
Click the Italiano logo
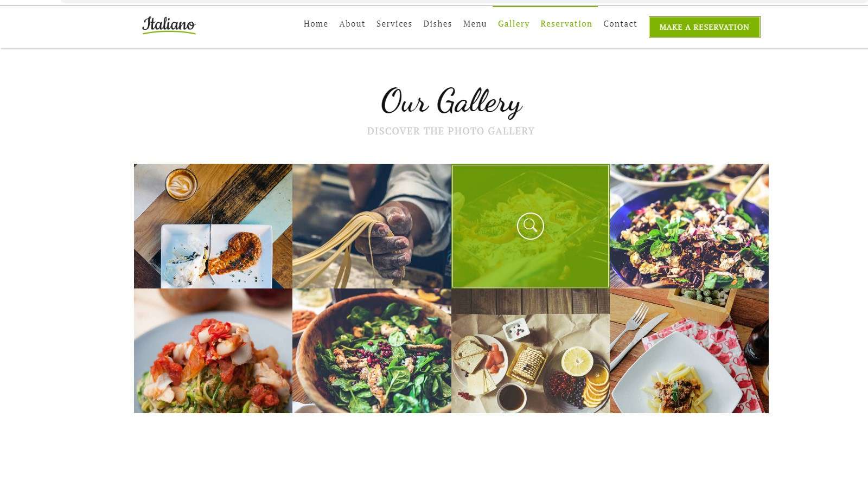tap(169, 25)
